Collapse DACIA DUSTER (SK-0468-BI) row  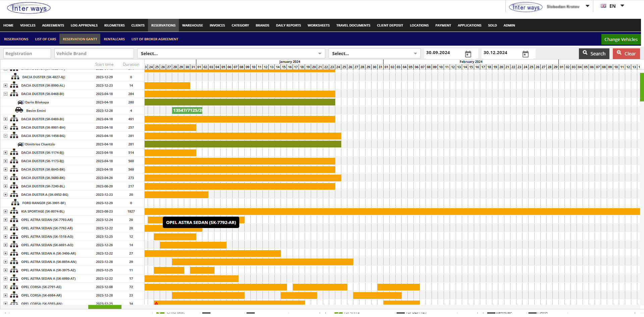click(x=5, y=94)
